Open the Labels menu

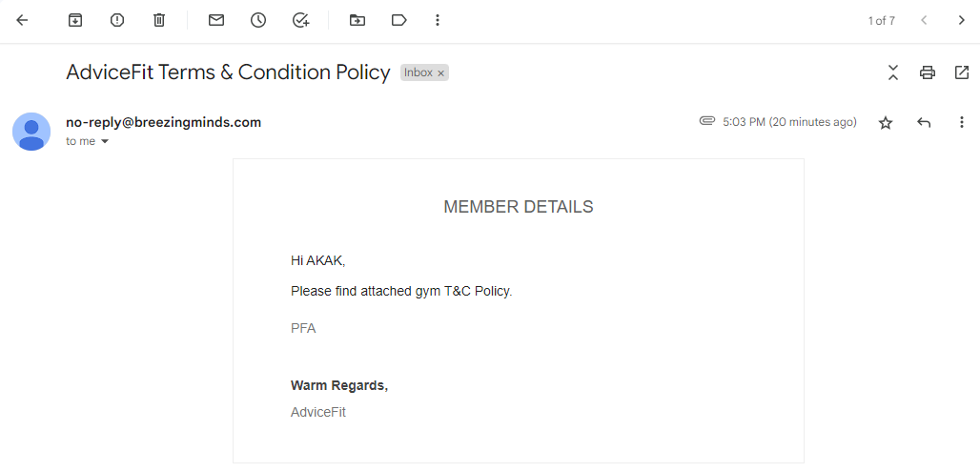pyautogui.click(x=399, y=20)
